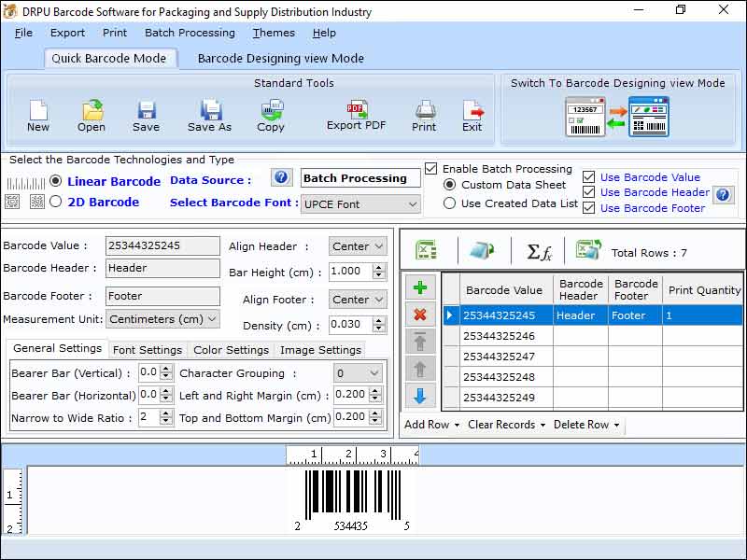This screenshot has width=747, height=560.
Task: Enable the 2D Barcode radio button
Action: point(56,202)
